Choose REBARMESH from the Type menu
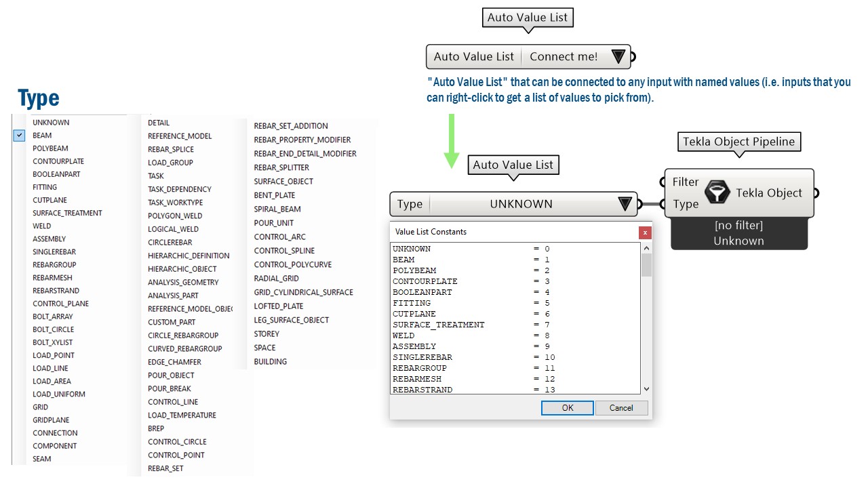This screenshot has width=868, height=488. pos(52,277)
